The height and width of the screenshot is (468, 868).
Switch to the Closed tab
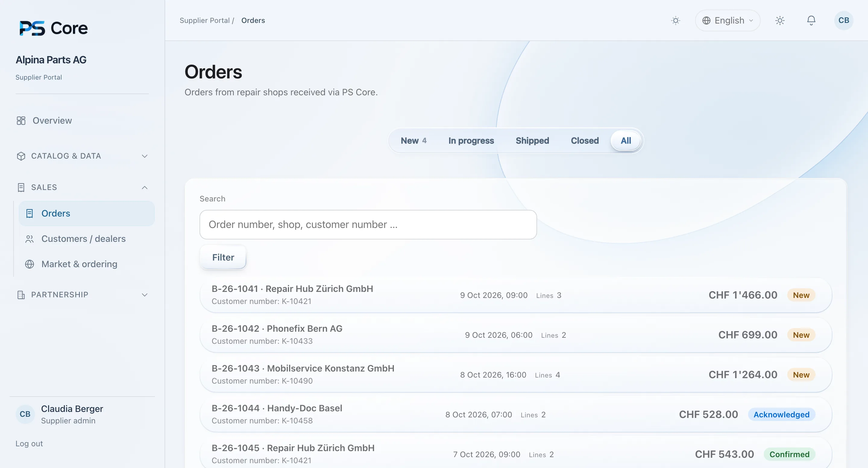[585, 141]
